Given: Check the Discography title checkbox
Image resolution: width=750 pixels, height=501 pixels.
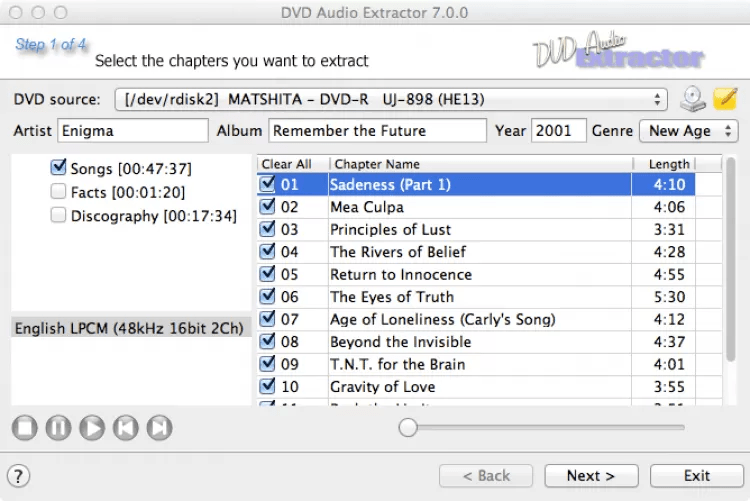Looking at the screenshot, I should [x=59, y=215].
